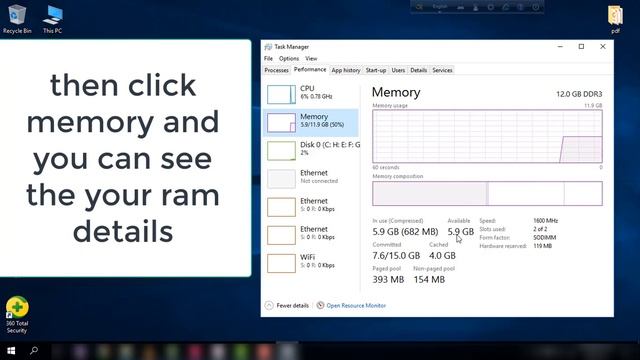Open the Recycle Bin desktop icon
Screen dimensions: 640x360
click(17, 19)
